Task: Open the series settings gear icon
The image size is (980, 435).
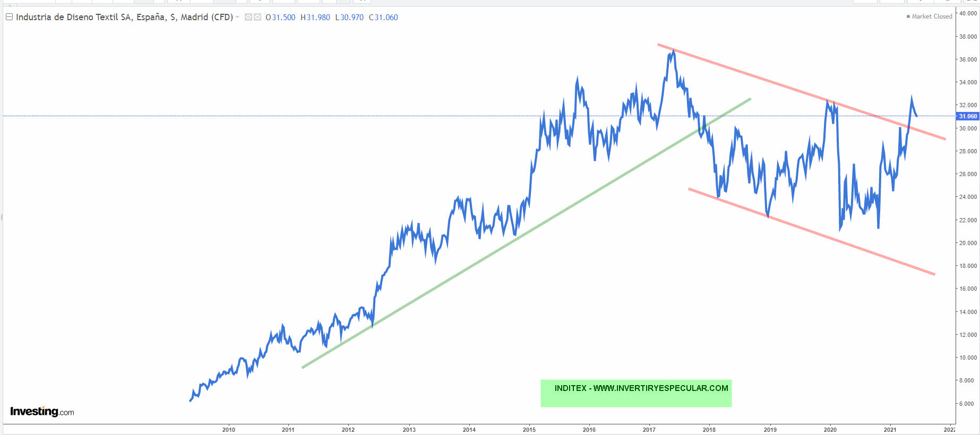Action: pyautogui.click(x=257, y=18)
